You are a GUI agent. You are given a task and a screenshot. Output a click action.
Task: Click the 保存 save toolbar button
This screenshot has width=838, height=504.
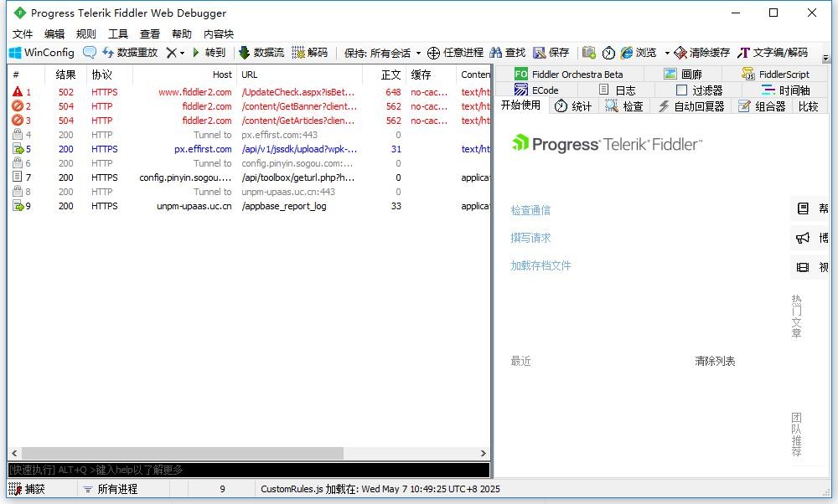tap(551, 52)
